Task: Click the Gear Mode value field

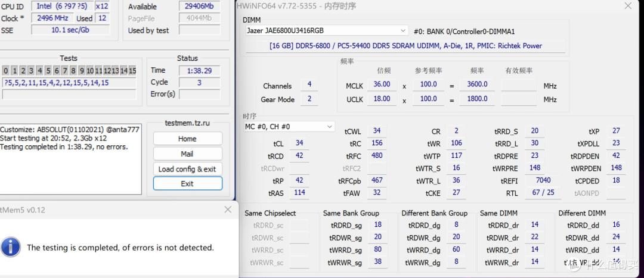Action: (x=309, y=99)
